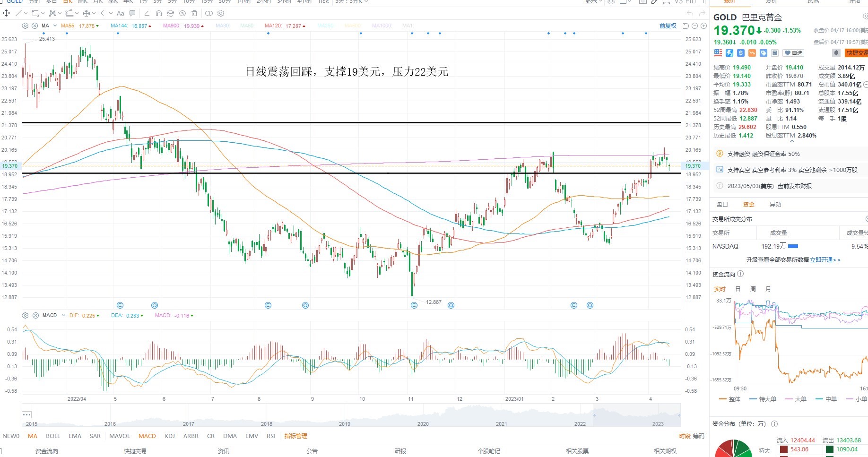Pick the Aa text annotation tool
Screen dimensions: 868x457
tap(121, 13)
